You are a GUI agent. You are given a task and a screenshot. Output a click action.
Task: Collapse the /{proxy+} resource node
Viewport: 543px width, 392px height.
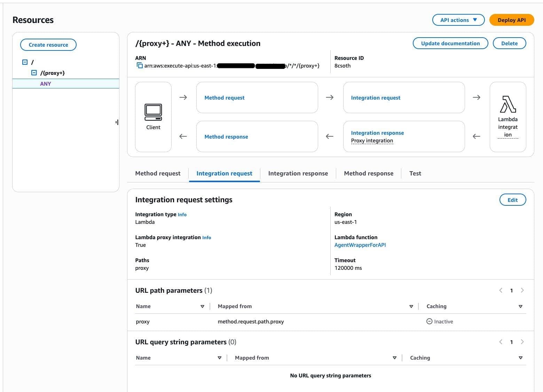[x=34, y=73]
